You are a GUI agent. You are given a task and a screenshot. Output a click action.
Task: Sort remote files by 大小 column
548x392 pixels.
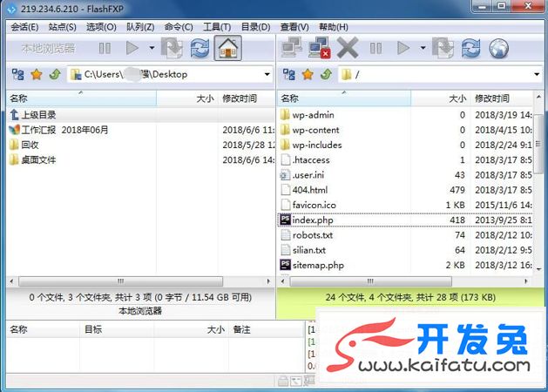pyautogui.click(x=441, y=98)
